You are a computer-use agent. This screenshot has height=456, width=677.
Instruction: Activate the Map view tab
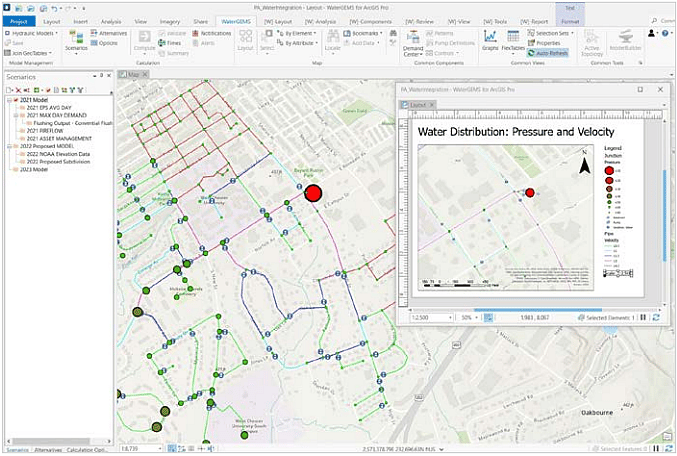coord(133,74)
